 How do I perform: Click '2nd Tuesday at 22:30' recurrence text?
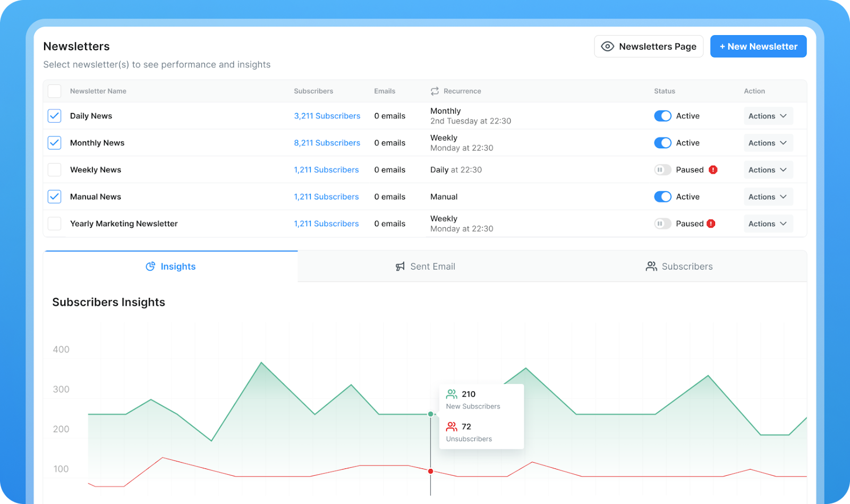point(471,121)
